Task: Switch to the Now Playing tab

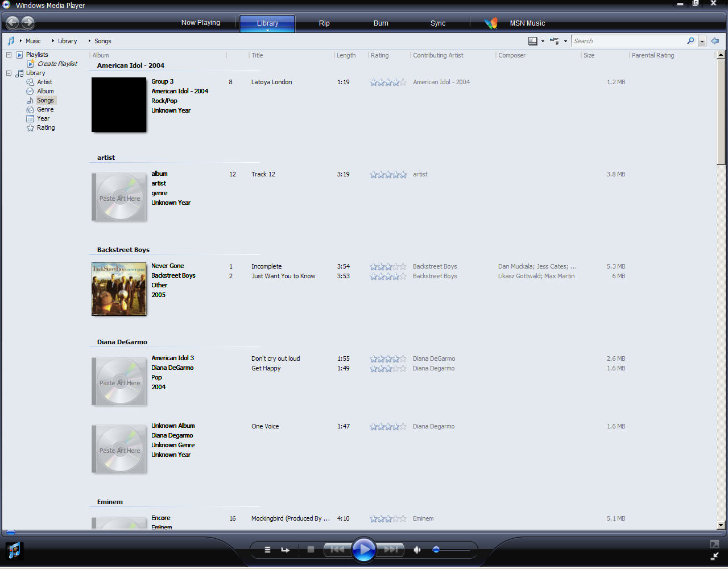Action: tap(201, 23)
